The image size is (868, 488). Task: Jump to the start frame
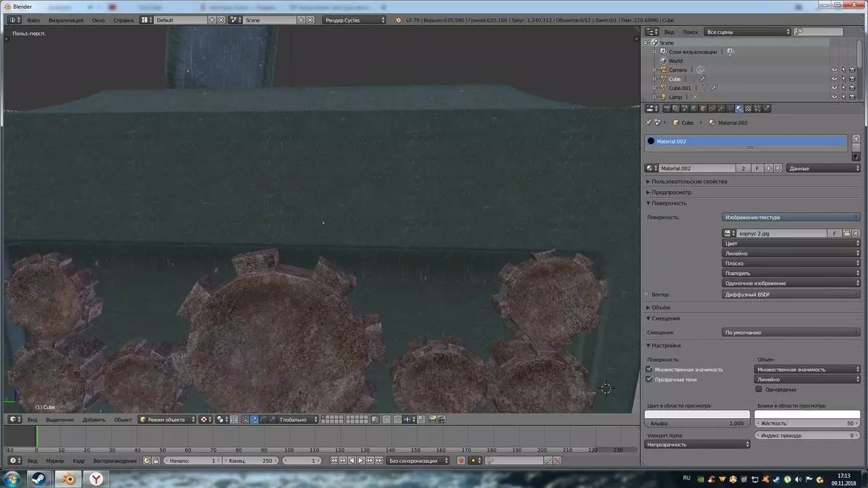[334, 461]
